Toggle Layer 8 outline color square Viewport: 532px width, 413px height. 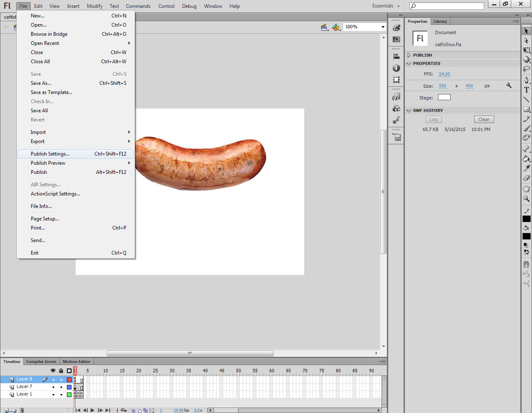[x=69, y=379]
